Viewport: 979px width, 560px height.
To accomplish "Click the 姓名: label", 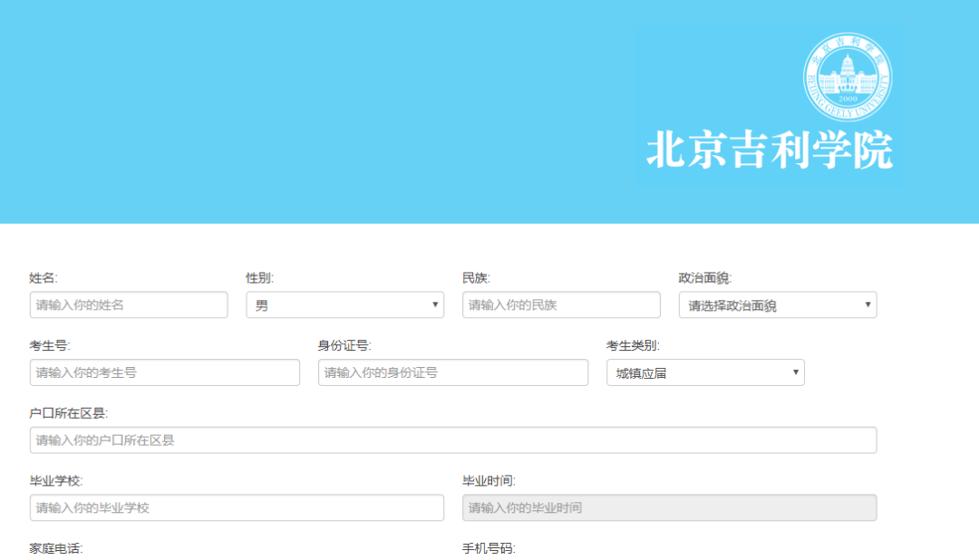I will pyautogui.click(x=44, y=278).
